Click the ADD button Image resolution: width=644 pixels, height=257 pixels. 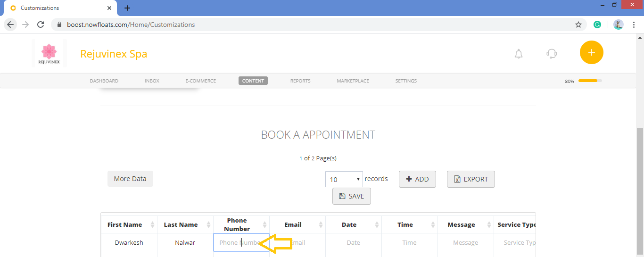coord(417,179)
